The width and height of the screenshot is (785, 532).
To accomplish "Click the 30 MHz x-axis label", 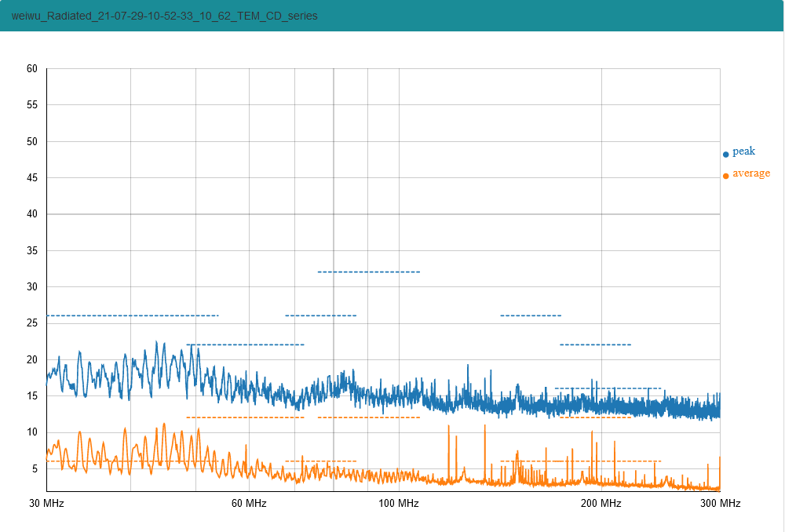I will click(46, 503).
